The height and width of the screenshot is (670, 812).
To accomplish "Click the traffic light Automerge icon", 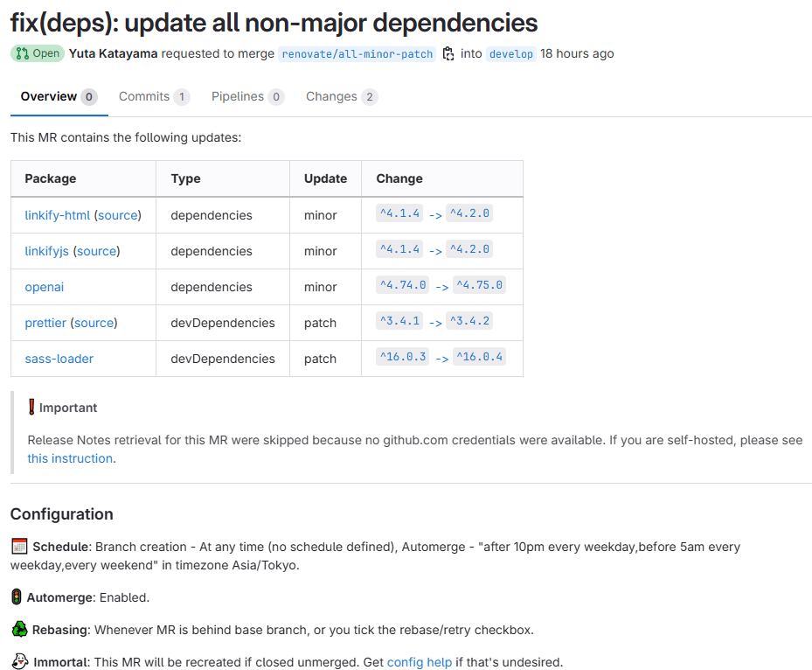I will point(17,597).
